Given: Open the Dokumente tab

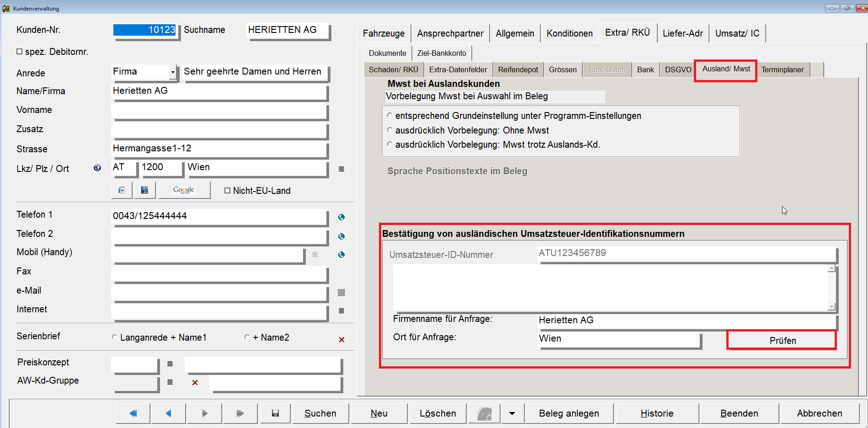Looking at the screenshot, I should (388, 53).
